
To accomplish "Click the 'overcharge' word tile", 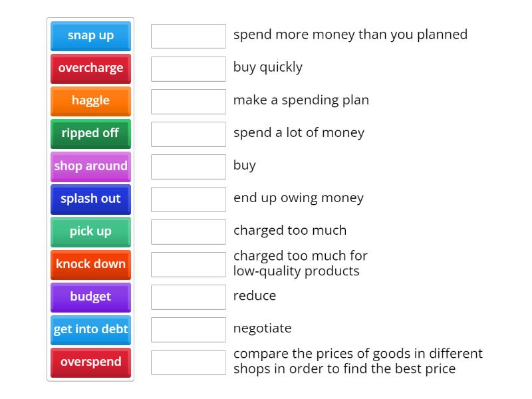I will (90, 68).
